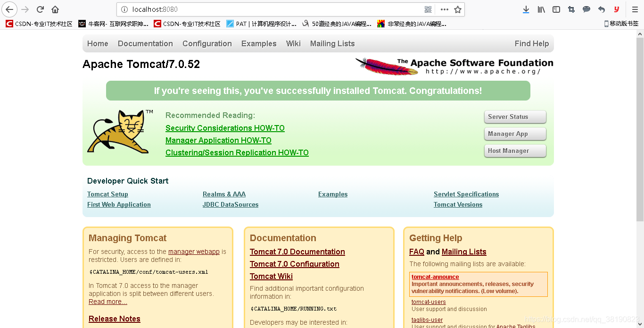Image resolution: width=644 pixels, height=328 pixels.
Task: Click $CATALINA_HOME/RUNNING.txt text
Action: click(x=293, y=309)
